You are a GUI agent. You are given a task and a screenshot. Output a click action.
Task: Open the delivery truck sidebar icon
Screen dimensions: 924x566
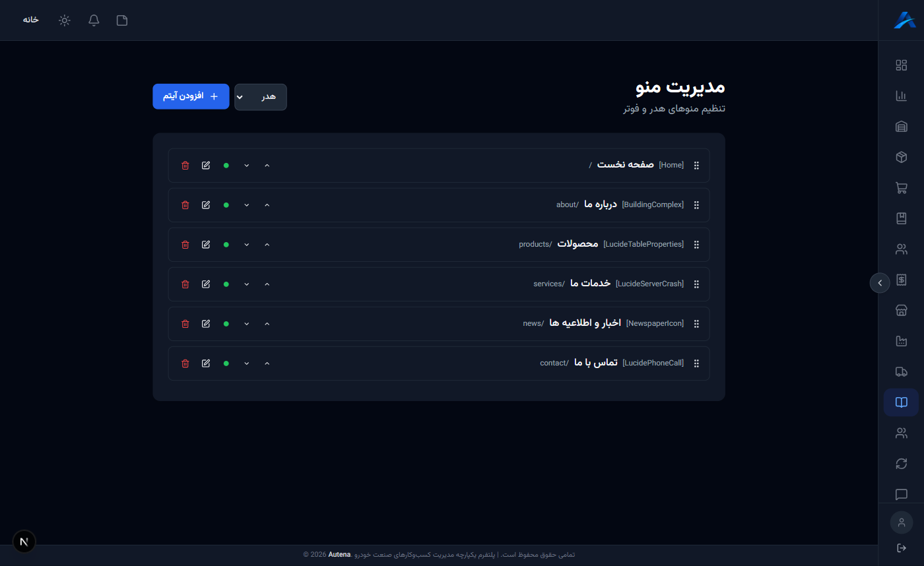point(901,371)
